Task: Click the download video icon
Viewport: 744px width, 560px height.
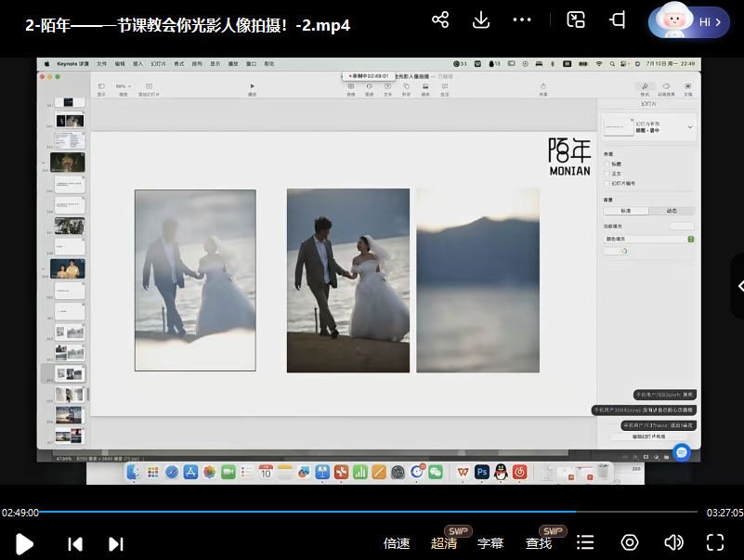Action: coord(481,20)
